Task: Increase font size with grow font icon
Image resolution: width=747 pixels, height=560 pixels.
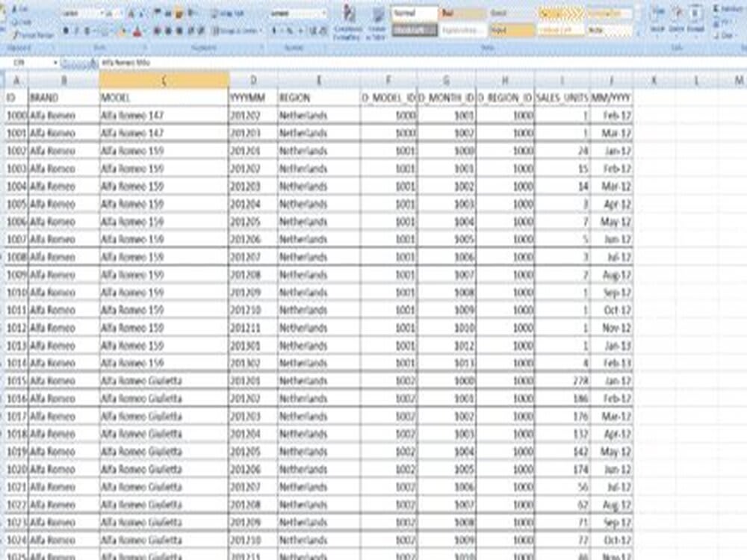Action: pos(131,13)
